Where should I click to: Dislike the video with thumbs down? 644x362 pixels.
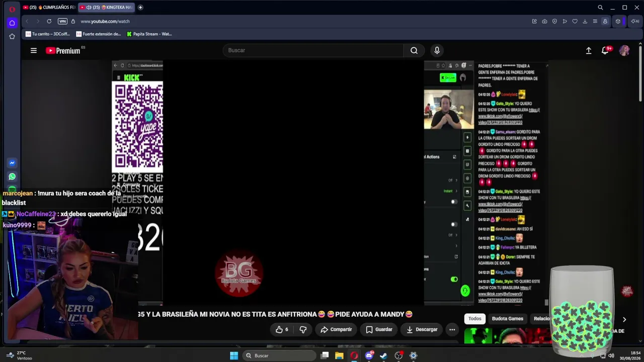tap(303, 329)
